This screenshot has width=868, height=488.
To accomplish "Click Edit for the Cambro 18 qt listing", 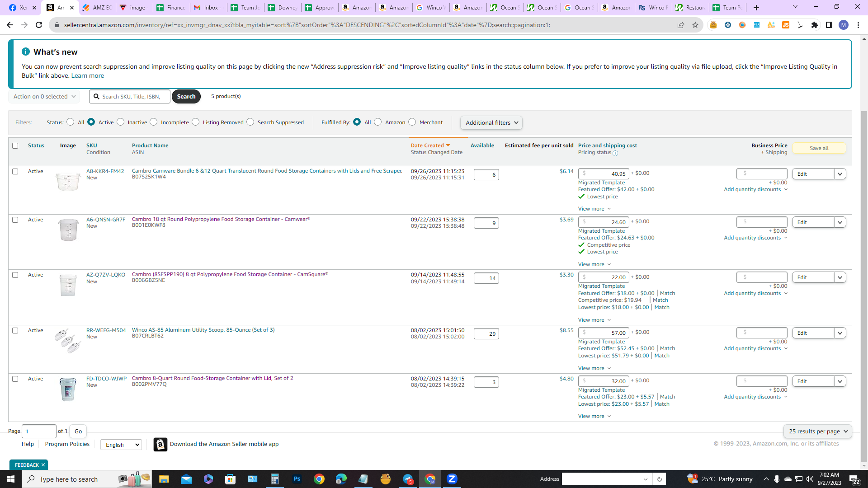I will point(813,222).
